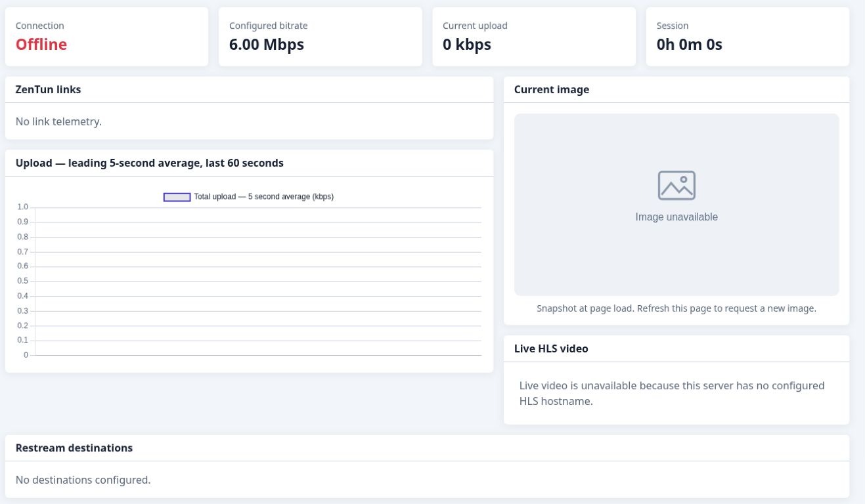The width and height of the screenshot is (865, 504).
Task: Click the Current upload label
Action: tap(475, 26)
